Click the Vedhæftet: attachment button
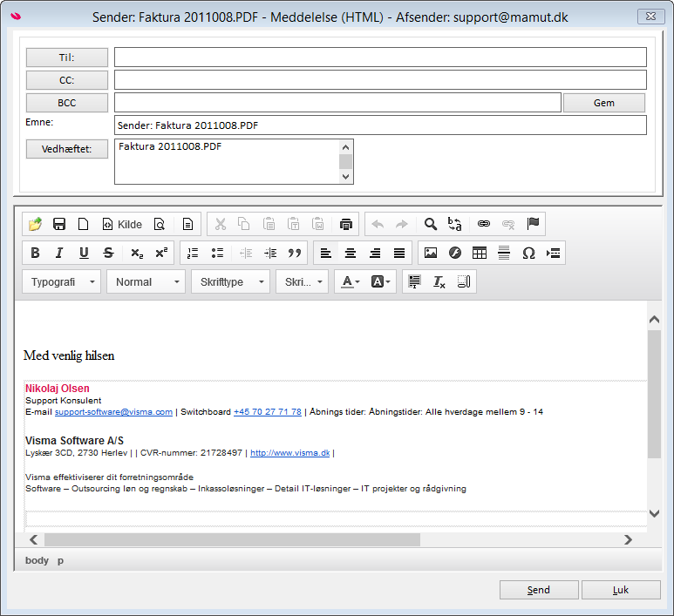 [x=66, y=149]
